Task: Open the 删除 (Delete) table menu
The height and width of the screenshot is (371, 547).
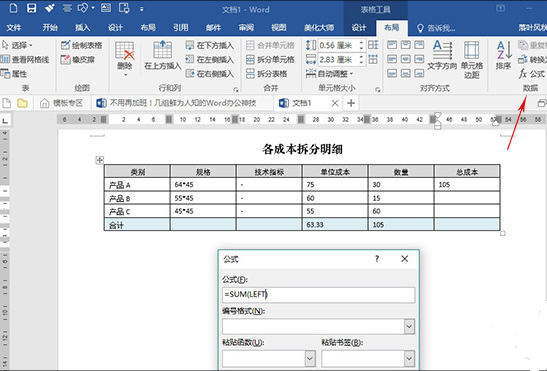Action: [x=125, y=59]
